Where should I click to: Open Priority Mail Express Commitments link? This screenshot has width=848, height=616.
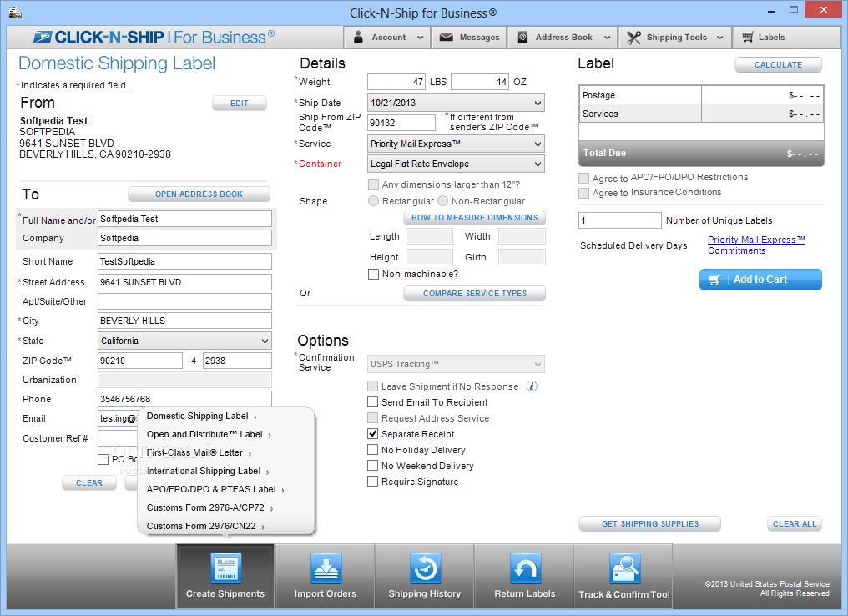click(x=756, y=245)
